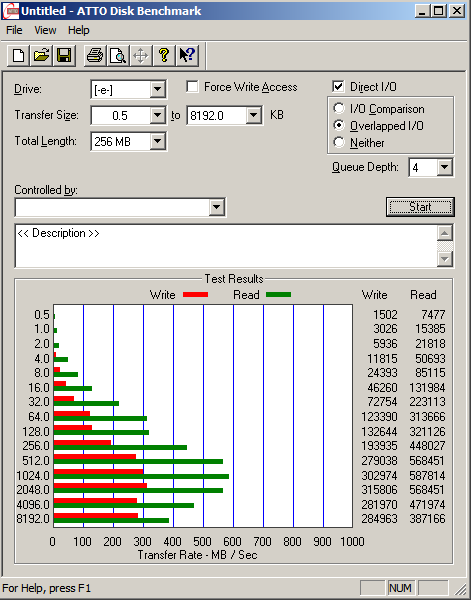Click the NUM indicator in status bar

(x=400, y=588)
